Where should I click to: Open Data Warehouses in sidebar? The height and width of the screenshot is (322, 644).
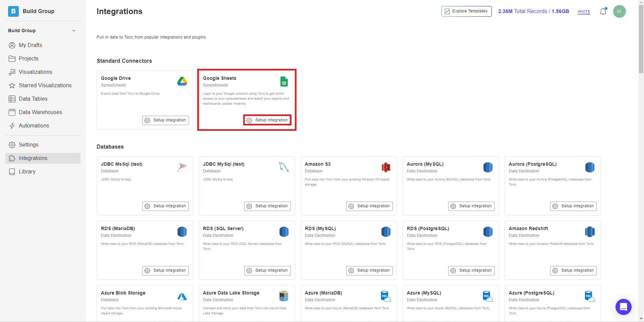click(43, 112)
